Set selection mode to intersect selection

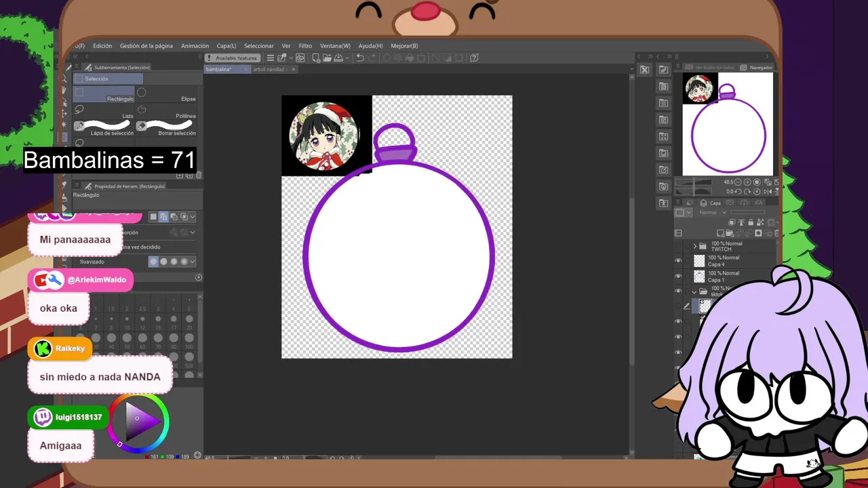pos(184,217)
